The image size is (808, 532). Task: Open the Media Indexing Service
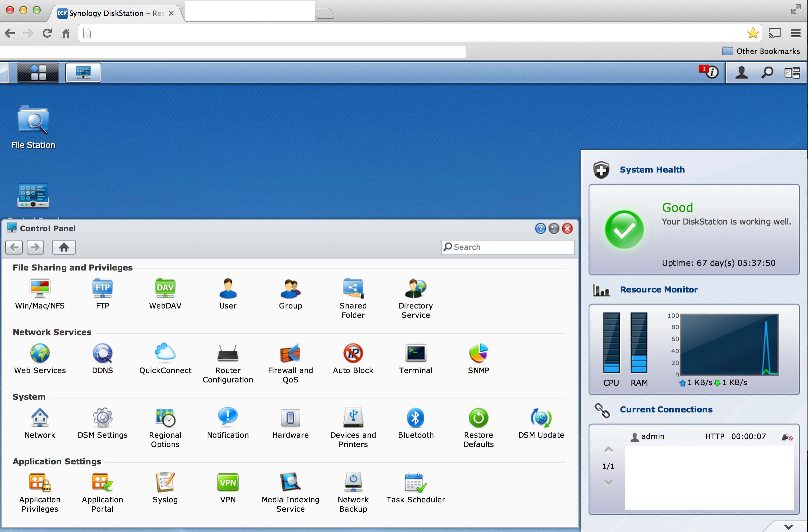[x=290, y=483]
